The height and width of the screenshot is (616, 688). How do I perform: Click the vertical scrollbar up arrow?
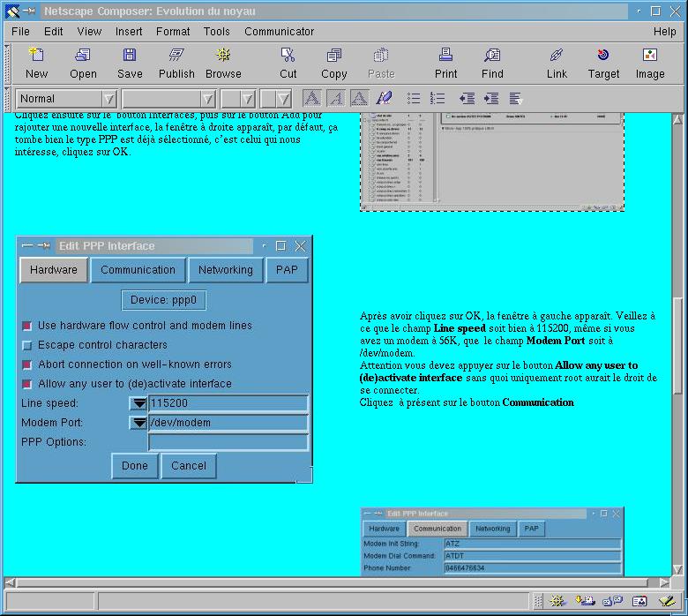coord(677,119)
